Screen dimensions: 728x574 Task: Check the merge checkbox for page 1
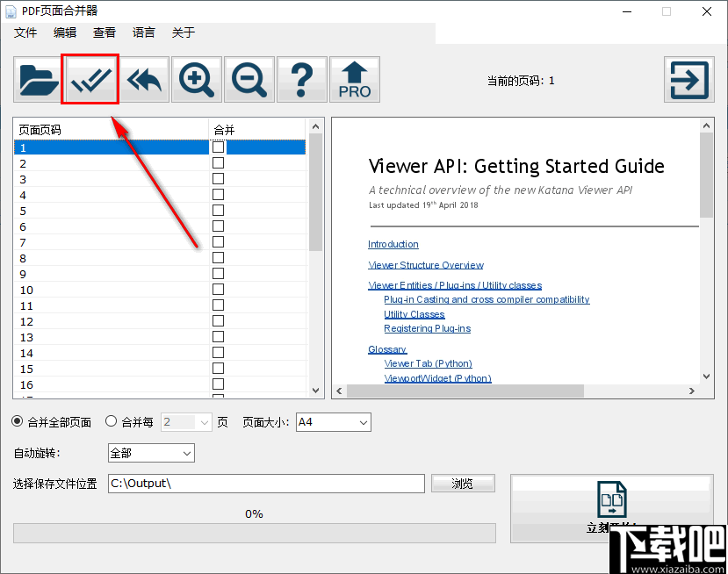click(218, 147)
